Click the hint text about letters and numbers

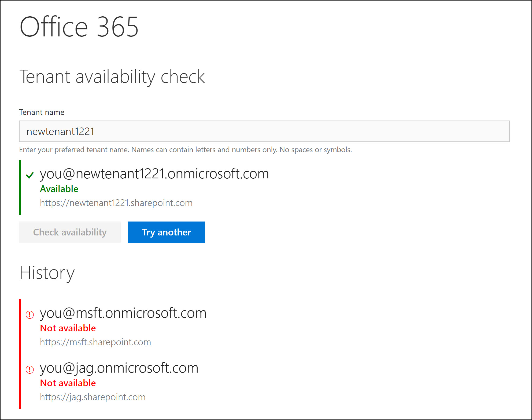pos(186,149)
